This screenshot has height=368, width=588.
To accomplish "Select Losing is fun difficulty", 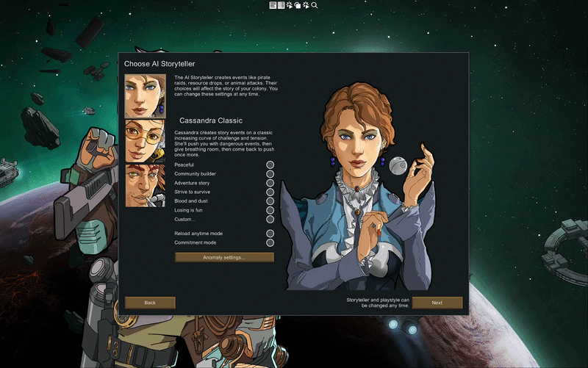I will click(x=270, y=210).
